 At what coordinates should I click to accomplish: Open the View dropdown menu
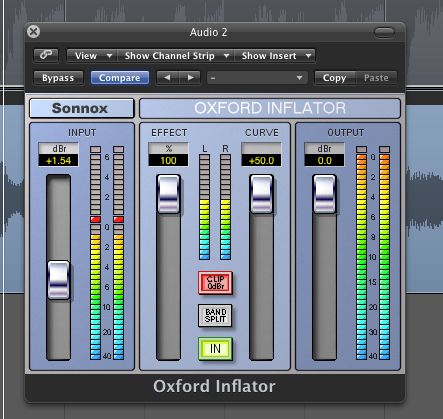92,56
